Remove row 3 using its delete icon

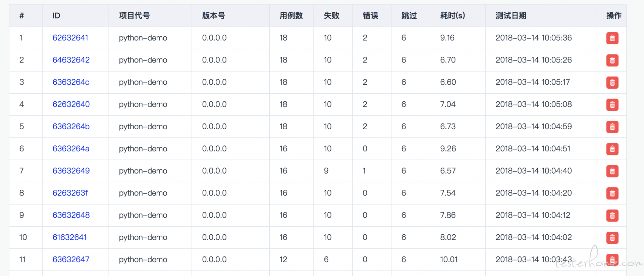point(612,83)
